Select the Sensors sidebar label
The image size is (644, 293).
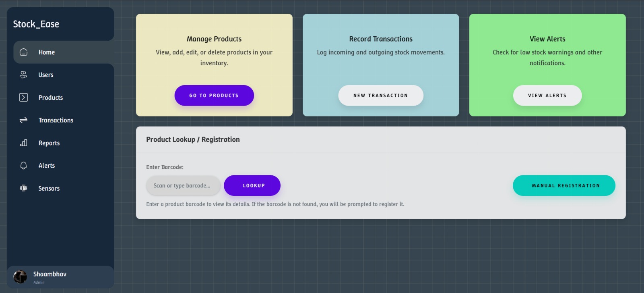coord(49,188)
